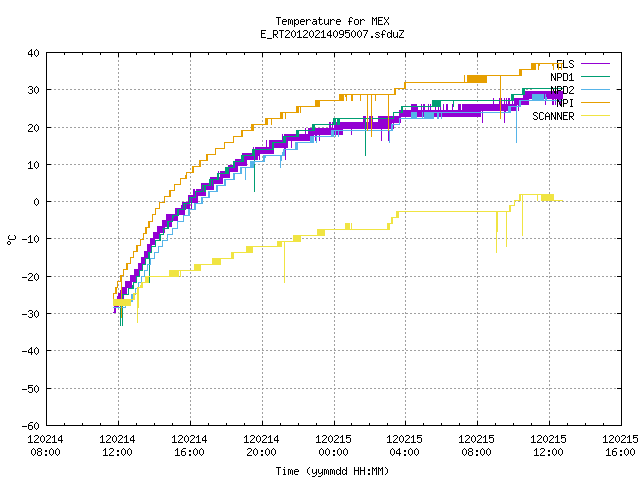Click the x-axis tick label 120215 04:00
640x480 pixels.
click(404, 446)
